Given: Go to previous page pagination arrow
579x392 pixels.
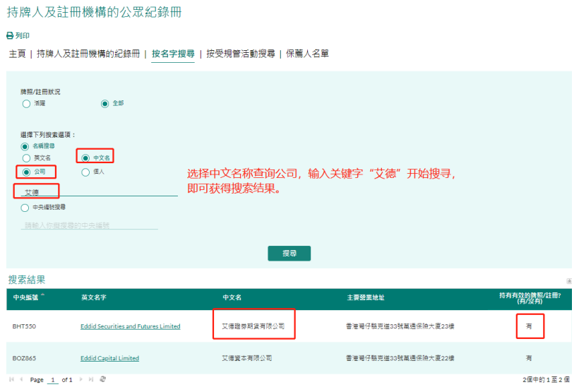Looking at the screenshot, I should pyautogui.click(x=21, y=379).
